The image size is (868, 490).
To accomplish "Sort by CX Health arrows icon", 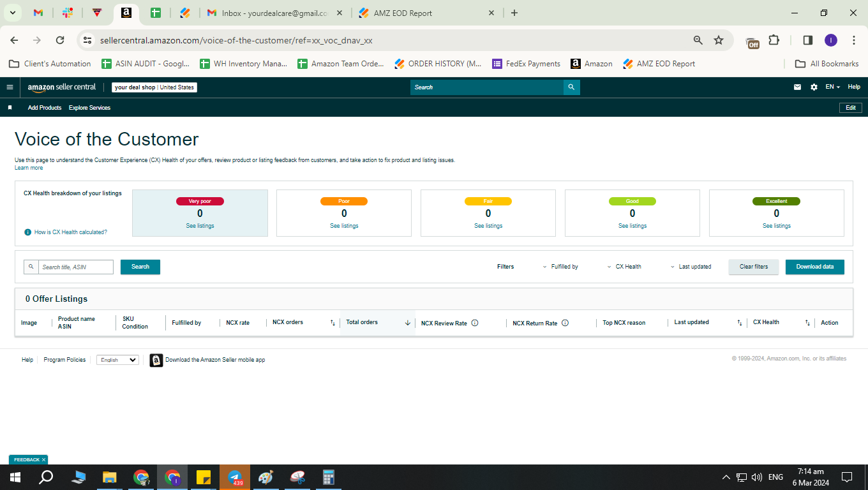I will 807,323.
